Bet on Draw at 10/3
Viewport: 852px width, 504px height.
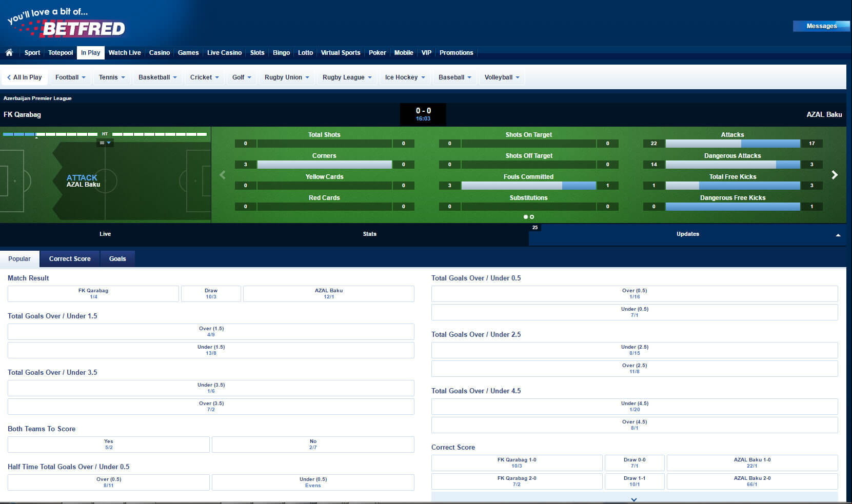tap(211, 294)
